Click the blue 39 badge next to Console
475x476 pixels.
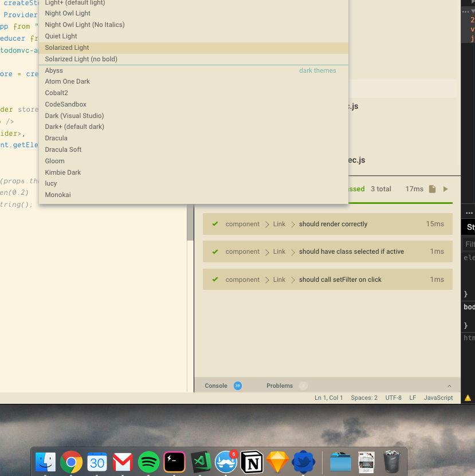(237, 386)
